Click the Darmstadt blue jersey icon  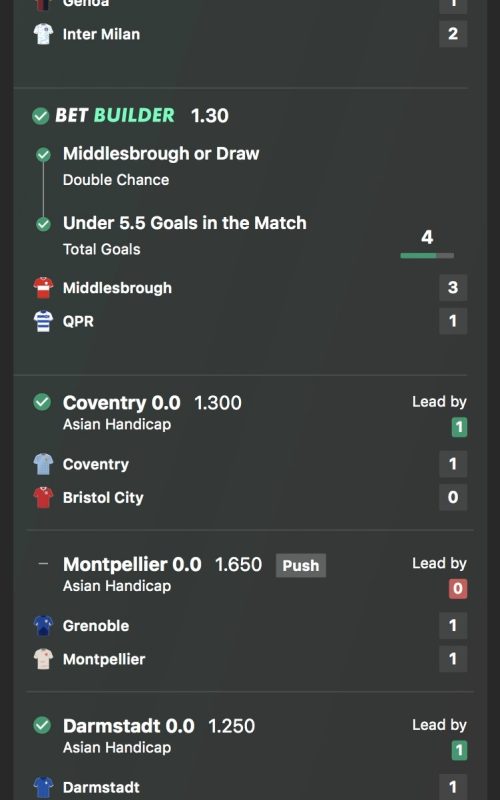tap(43, 787)
